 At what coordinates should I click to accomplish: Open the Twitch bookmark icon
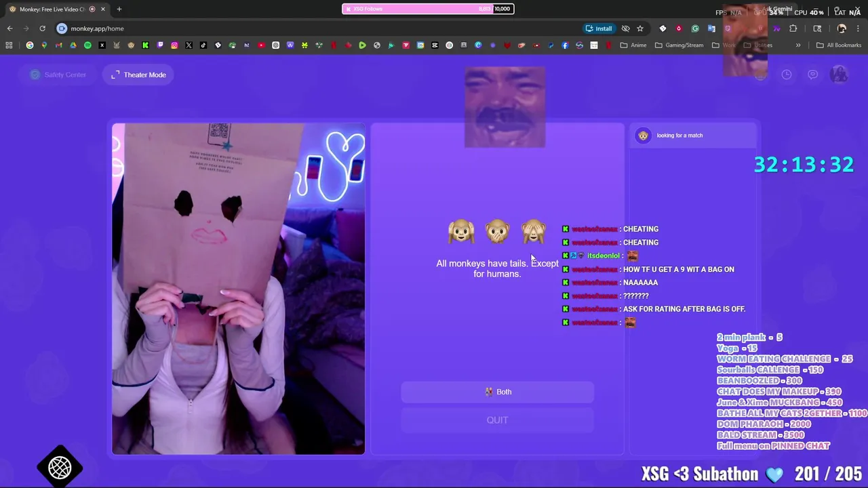click(160, 45)
